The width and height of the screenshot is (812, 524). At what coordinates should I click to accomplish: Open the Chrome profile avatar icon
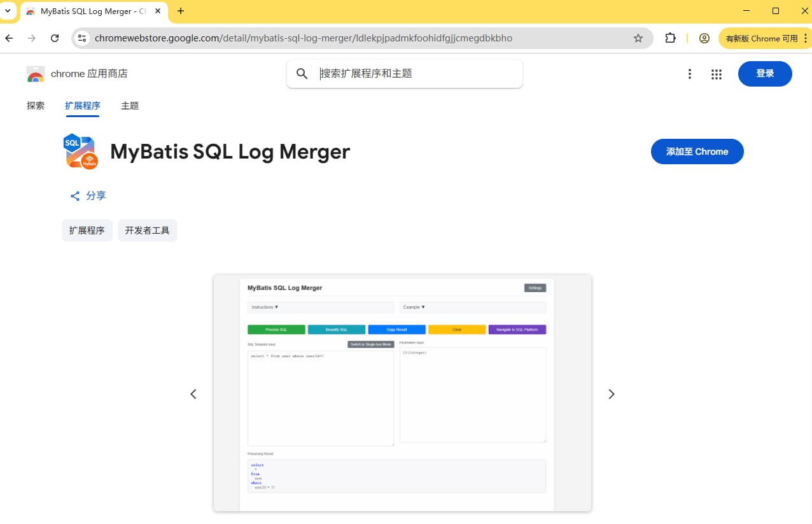coord(704,38)
